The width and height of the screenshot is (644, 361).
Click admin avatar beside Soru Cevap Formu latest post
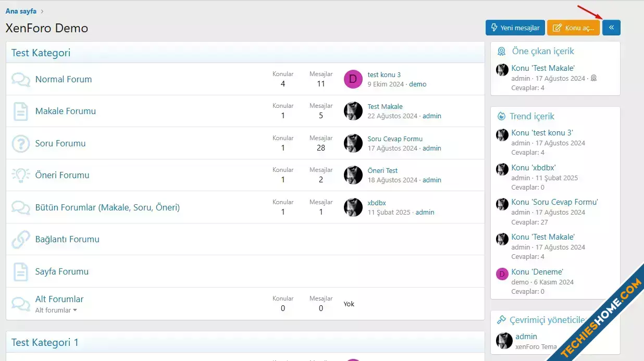tap(353, 143)
